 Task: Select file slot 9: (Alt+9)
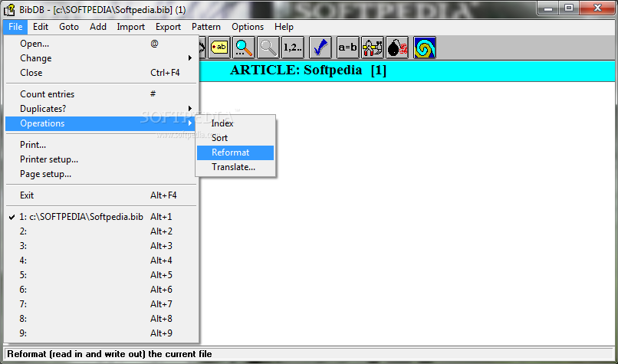(x=101, y=333)
